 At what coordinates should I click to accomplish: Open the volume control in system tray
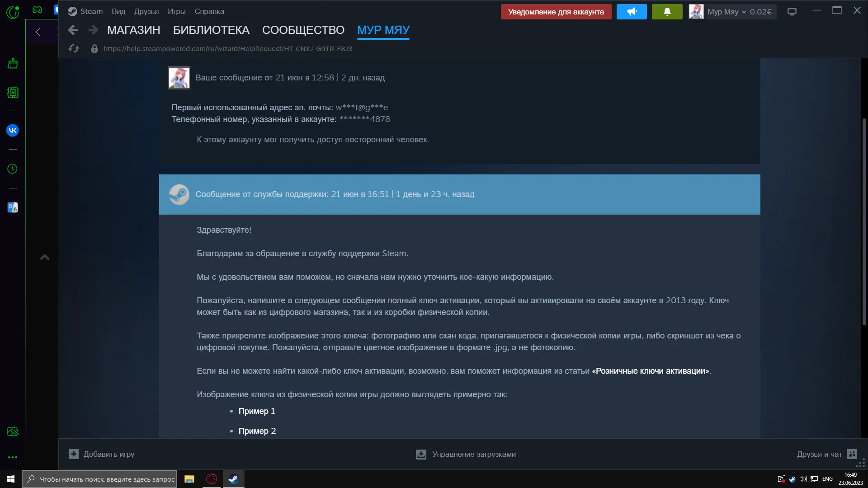coord(803,479)
